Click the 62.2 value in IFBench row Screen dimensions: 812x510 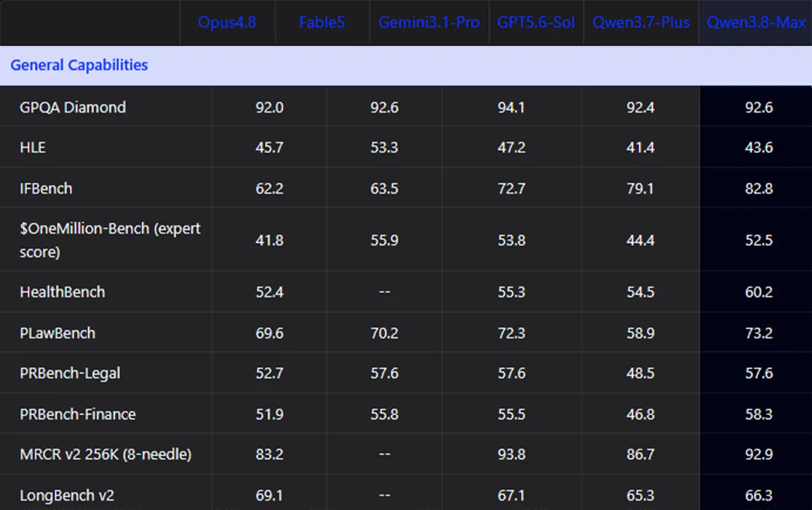[269, 188]
